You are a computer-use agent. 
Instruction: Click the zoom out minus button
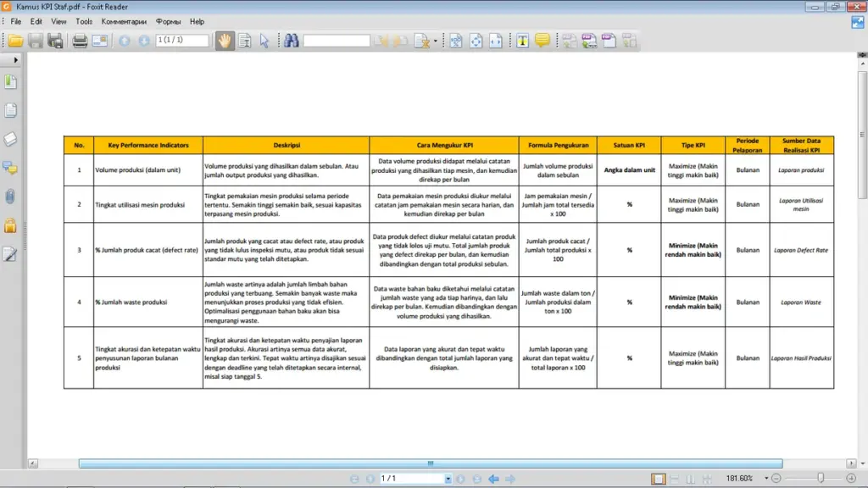coord(776,479)
